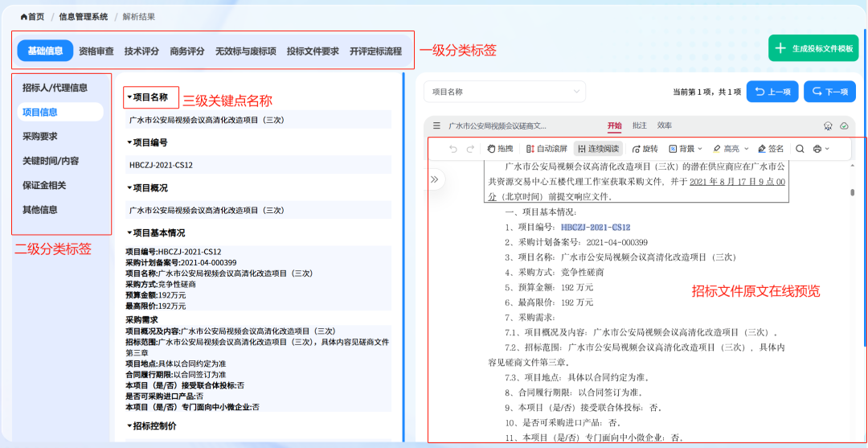
Task: Open the 项目名称 dropdown selector
Action: coord(505,92)
